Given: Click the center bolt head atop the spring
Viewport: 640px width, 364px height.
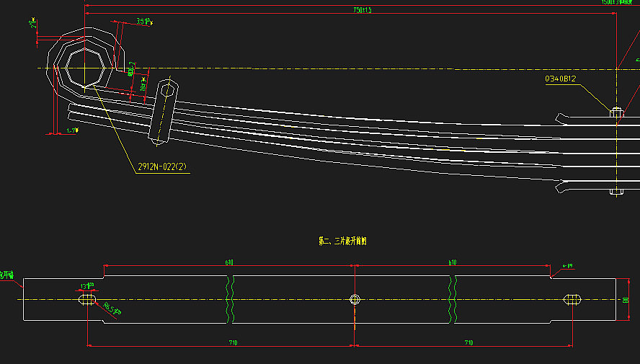Looking at the screenshot, I should [616, 112].
